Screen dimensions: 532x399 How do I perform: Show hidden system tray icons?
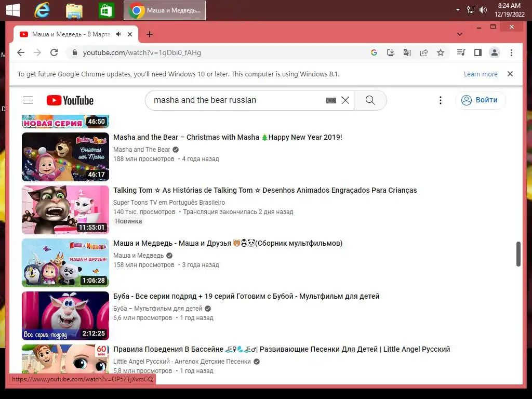[x=458, y=10]
